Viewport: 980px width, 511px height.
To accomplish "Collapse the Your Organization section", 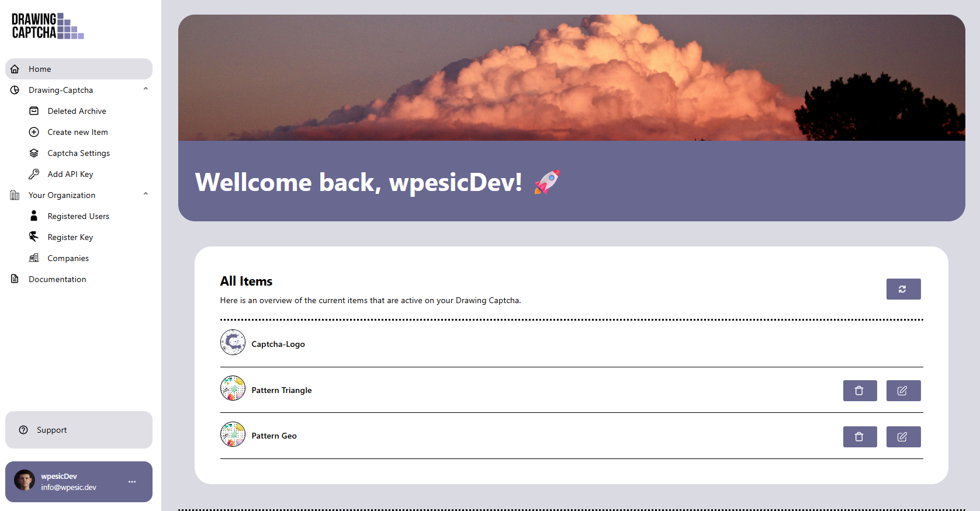I will [146, 194].
